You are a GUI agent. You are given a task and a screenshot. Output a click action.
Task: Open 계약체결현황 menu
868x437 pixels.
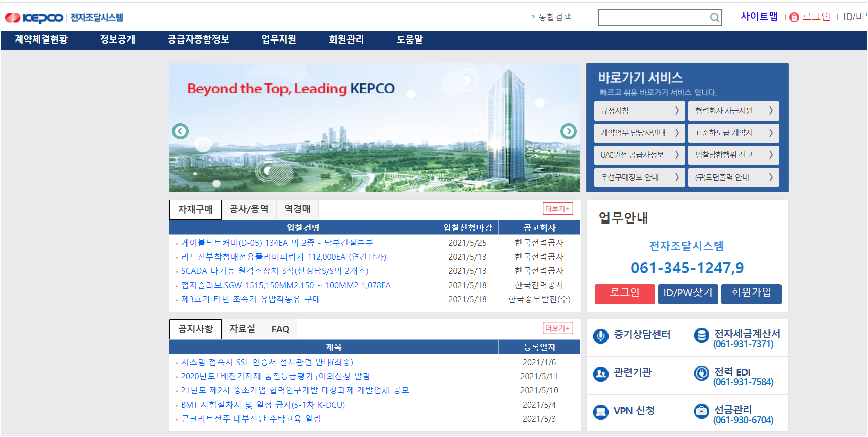coord(41,39)
